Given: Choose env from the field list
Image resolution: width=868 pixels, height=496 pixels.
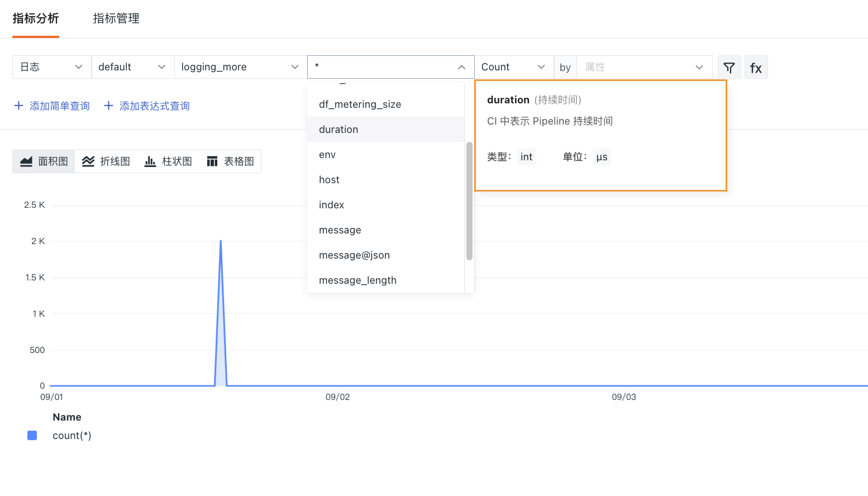Looking at the screenshot, I should tap(385, 155).
